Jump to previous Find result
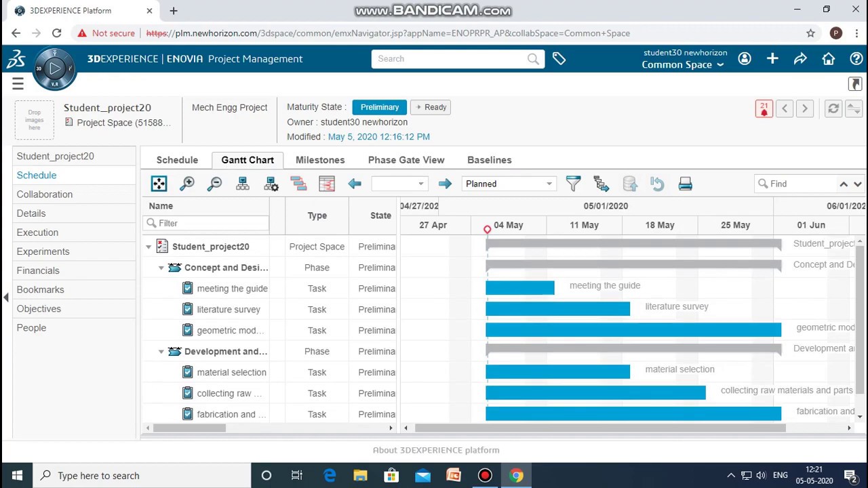Image resolution: width=868 pixels, height=488 pixels. 844,184
